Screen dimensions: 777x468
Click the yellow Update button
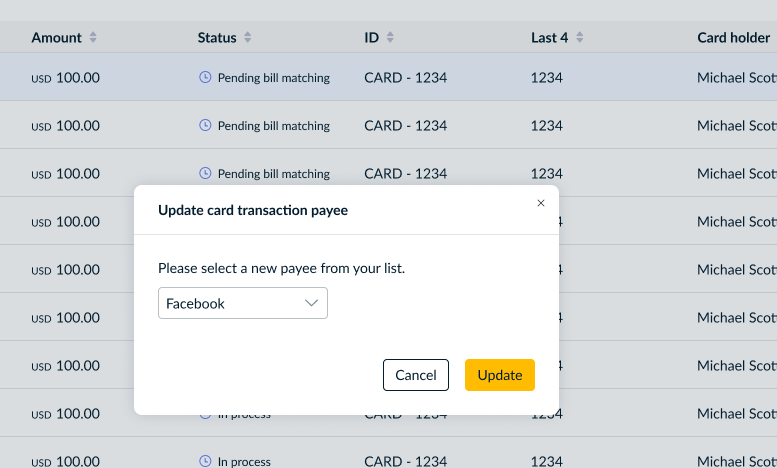tap(500, 375)
